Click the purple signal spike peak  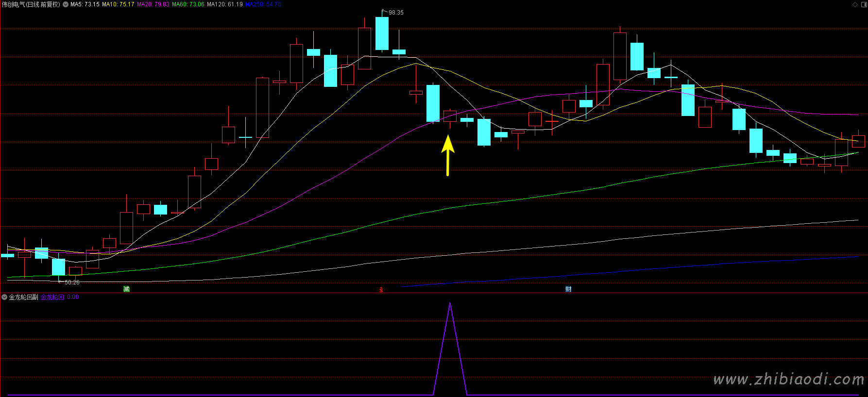coord(450,304)
